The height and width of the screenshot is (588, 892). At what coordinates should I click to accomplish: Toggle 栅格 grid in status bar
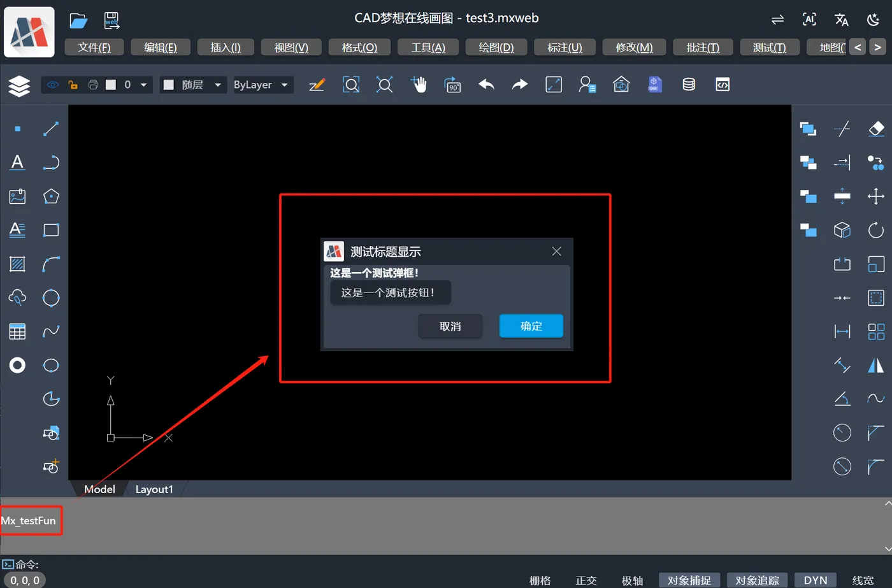pyautogui.click(x=540, y=580)
